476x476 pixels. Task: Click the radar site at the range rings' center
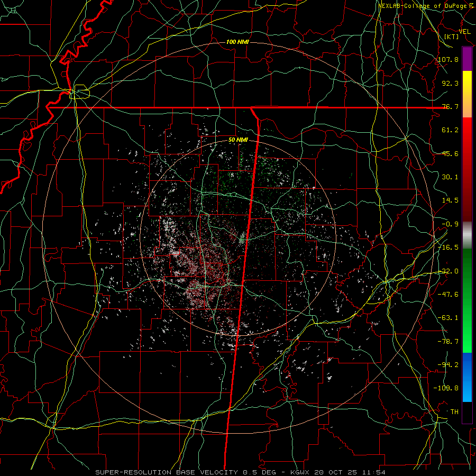click(242, 239)
